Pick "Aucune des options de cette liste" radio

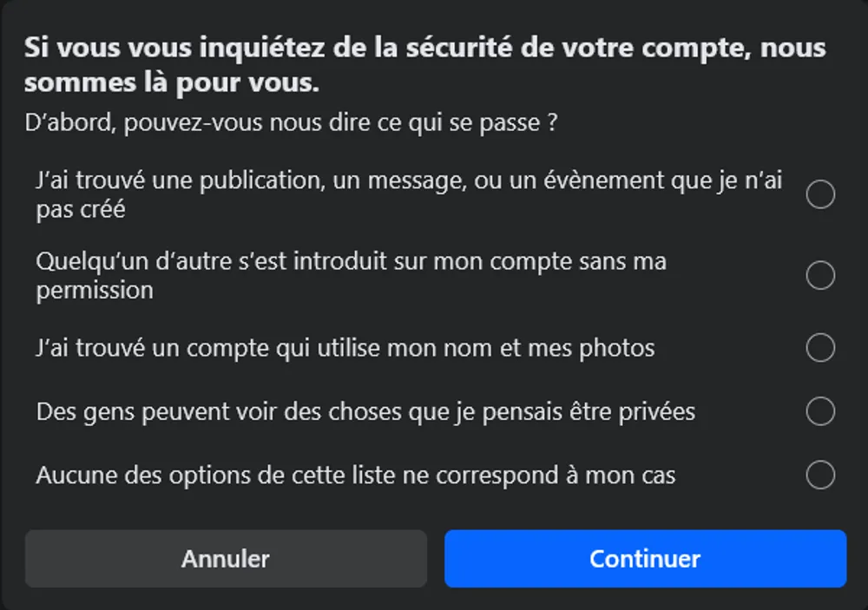tap(819, 476)
